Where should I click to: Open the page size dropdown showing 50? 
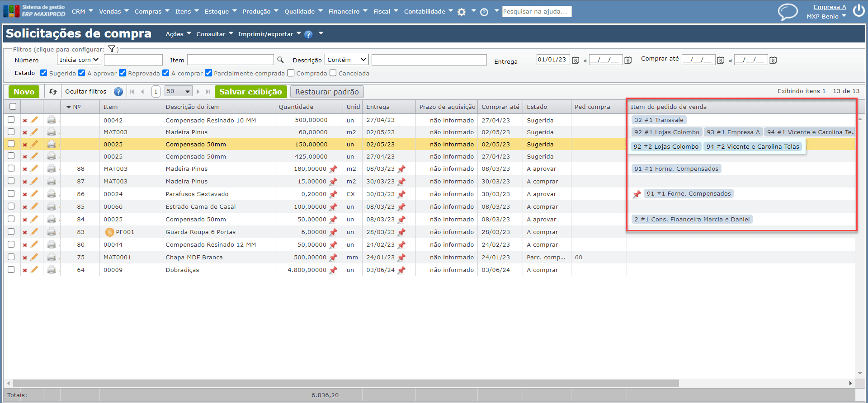[x=178, y=92]
